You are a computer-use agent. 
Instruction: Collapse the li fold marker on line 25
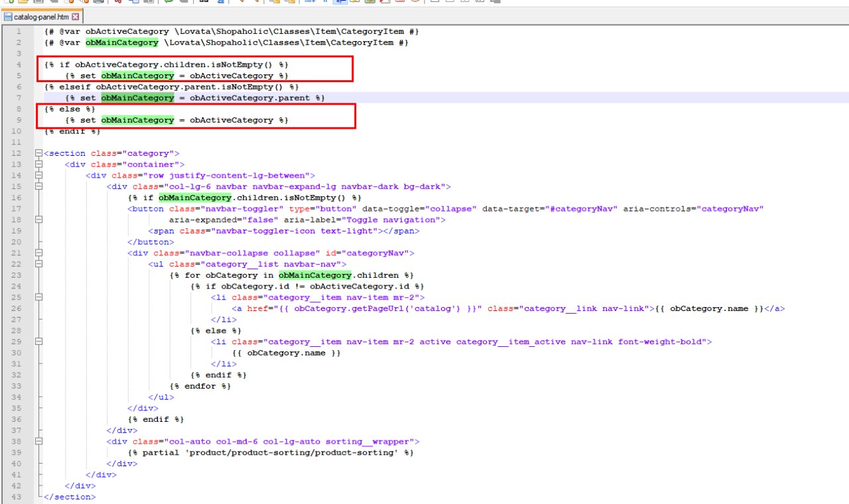click(x=38, y=297)
